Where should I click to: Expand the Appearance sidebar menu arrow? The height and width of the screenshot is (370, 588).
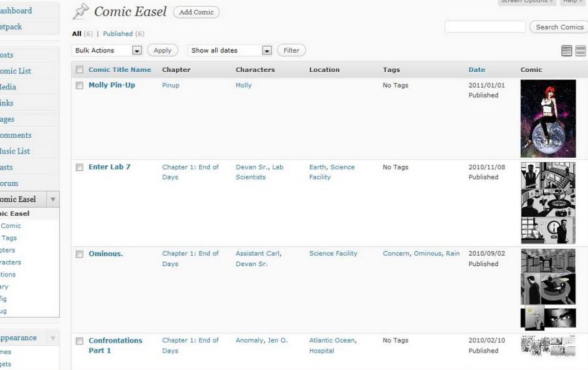click(53, 338)
